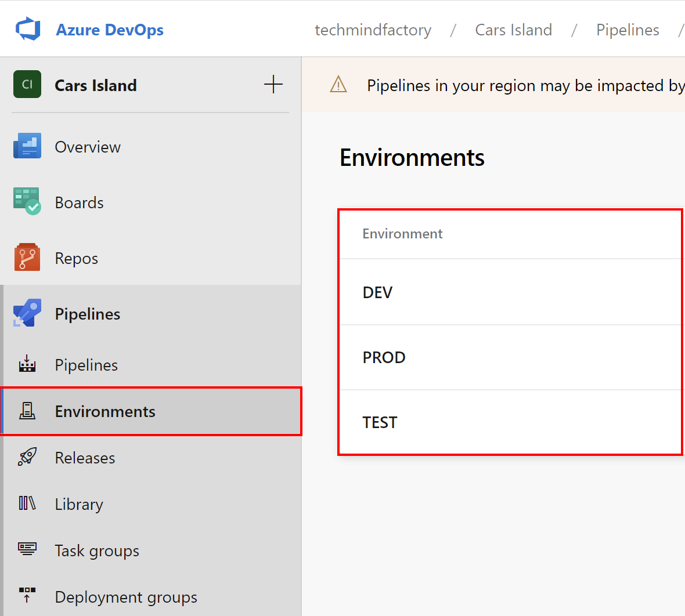Image resolution: width=685 pixels, height=616 pixels.
Task: Go to Task groups
Action: click(x=97, y=551)
